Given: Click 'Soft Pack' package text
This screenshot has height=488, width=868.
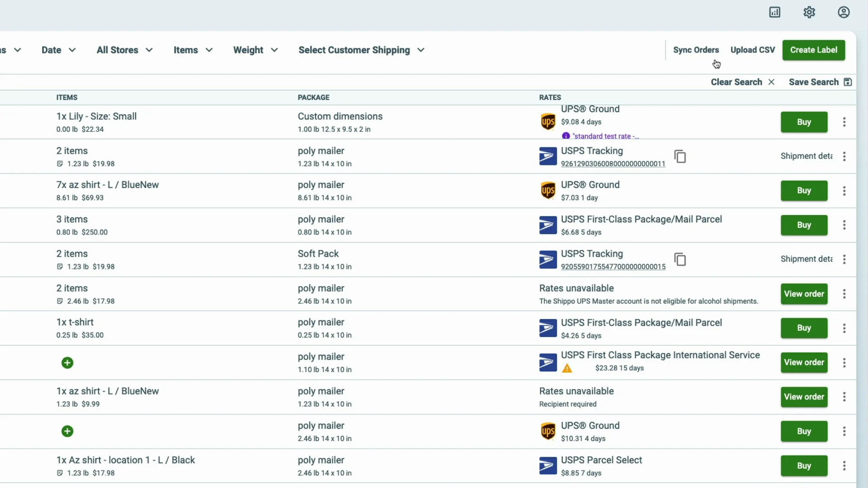Looking at the screenshot, I should click(318, 254).
